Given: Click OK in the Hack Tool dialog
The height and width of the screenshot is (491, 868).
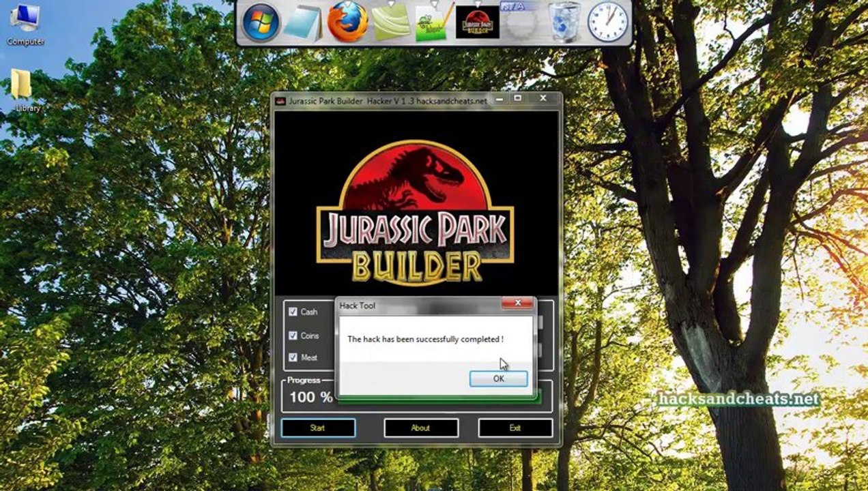Looking at the screenshot, I should (499, 378).
